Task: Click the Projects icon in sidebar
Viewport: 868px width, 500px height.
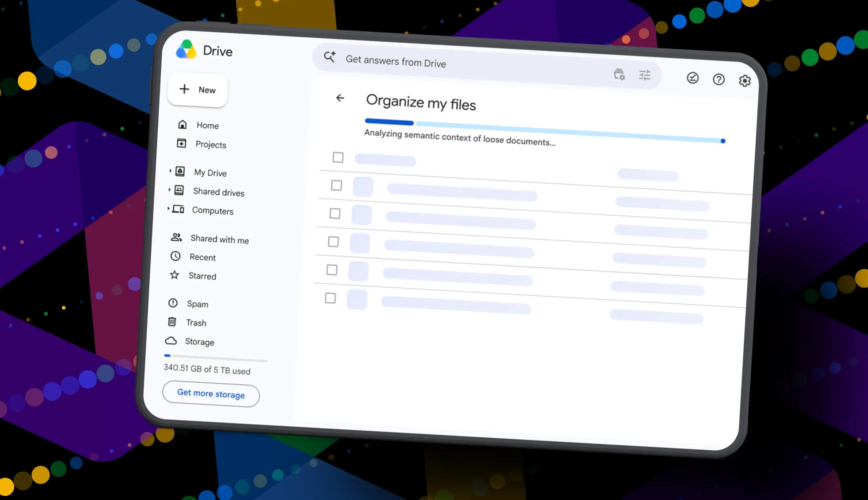Action: click(x=181, y=143)
